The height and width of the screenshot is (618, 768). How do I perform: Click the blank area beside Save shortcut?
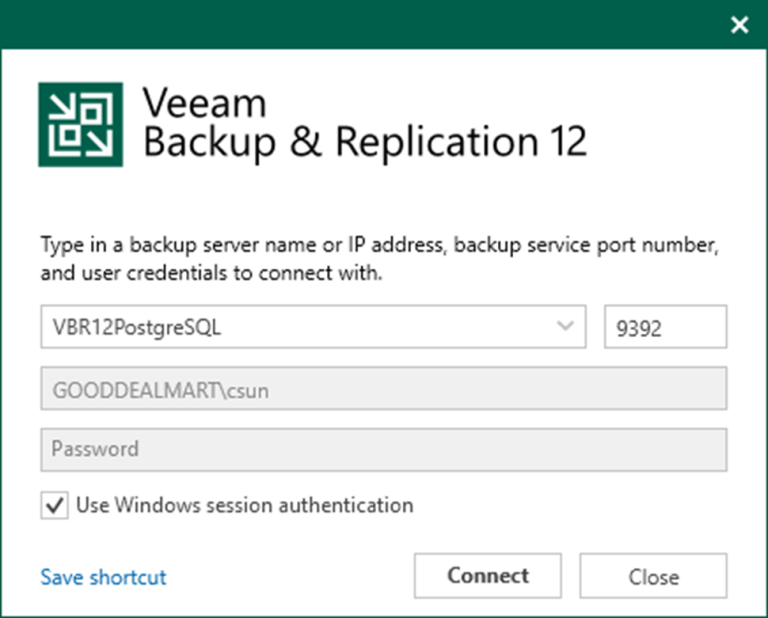290,577
